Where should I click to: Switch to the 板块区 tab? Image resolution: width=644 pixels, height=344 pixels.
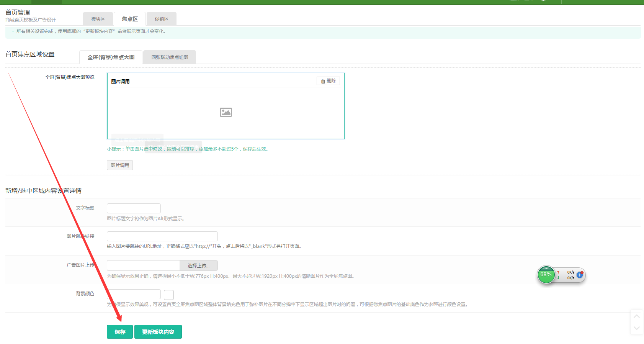tap(98, 19)
